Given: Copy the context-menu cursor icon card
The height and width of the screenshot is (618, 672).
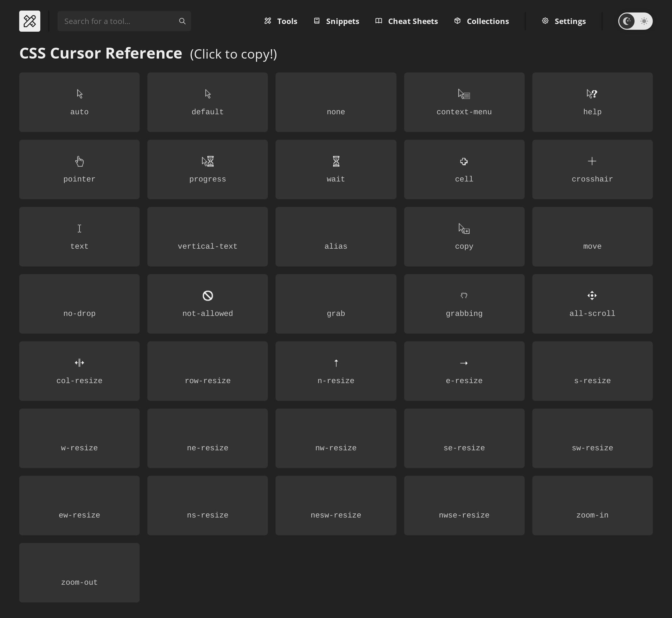Looking at the screenshot, I should [464, 102].
